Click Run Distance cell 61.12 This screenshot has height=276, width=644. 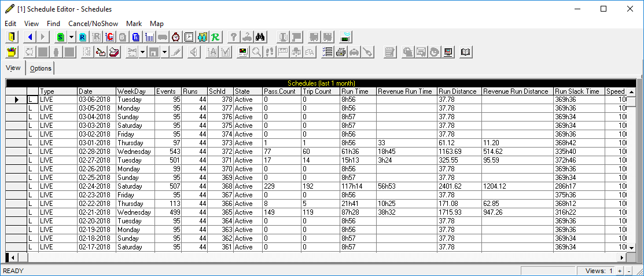(459, 143)
